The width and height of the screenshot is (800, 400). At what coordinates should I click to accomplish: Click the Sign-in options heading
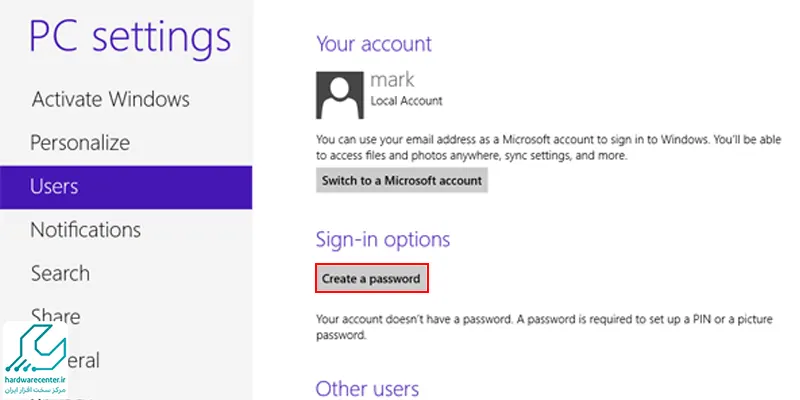383,239
